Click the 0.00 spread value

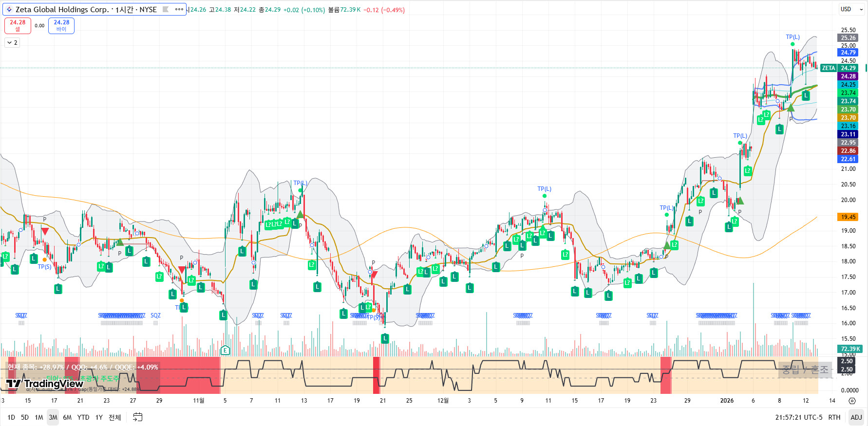(x=39, y=26)
